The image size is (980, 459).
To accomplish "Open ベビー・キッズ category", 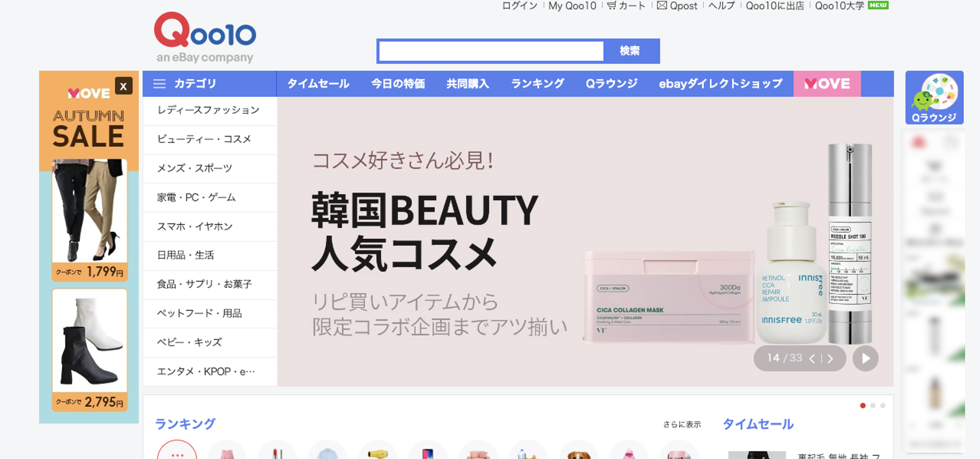I will coord(210,343).
